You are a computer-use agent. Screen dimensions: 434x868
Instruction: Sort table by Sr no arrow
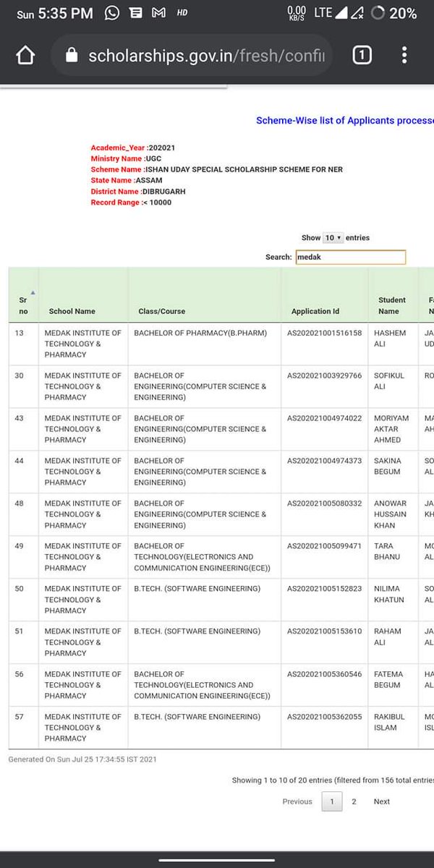tap(32, 293)
